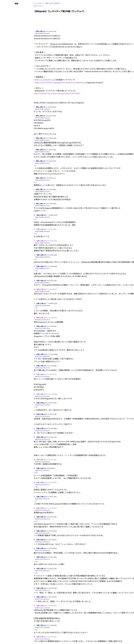Follow the >>25 anchor in post 39

coord(36,593)
